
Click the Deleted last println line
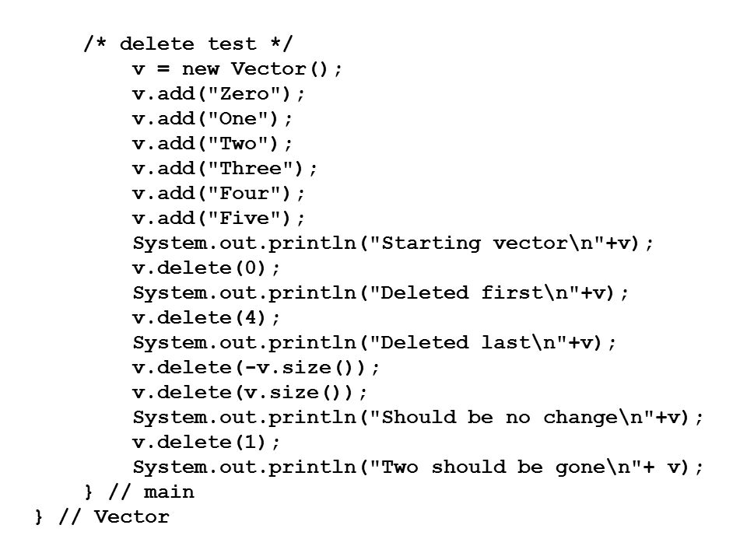[374, 343]
